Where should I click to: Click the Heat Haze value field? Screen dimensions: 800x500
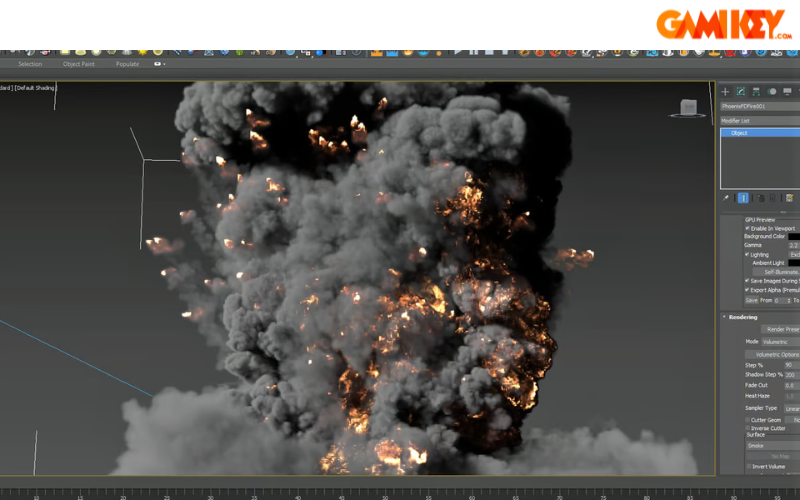pyautogui.click(x=792, y=396)
